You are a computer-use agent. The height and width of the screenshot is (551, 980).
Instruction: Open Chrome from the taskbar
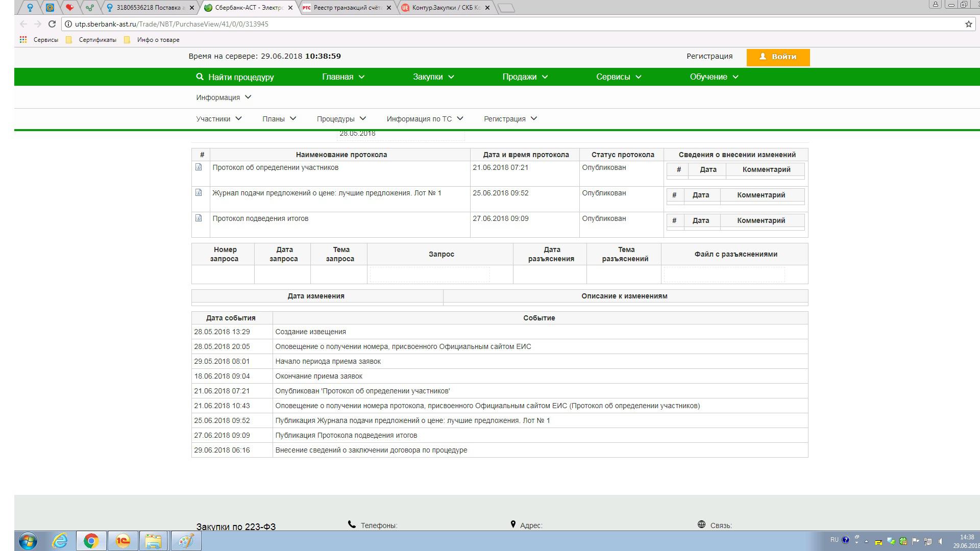(x=91, y=541)
